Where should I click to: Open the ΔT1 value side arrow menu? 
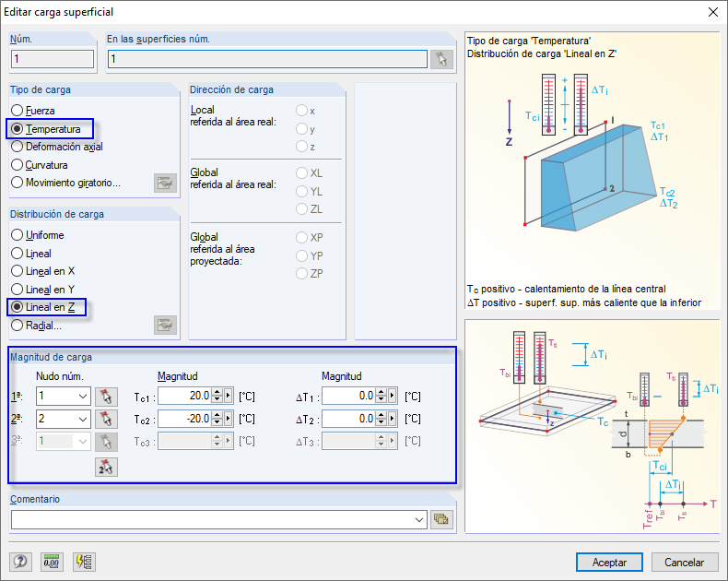point(393,396)
